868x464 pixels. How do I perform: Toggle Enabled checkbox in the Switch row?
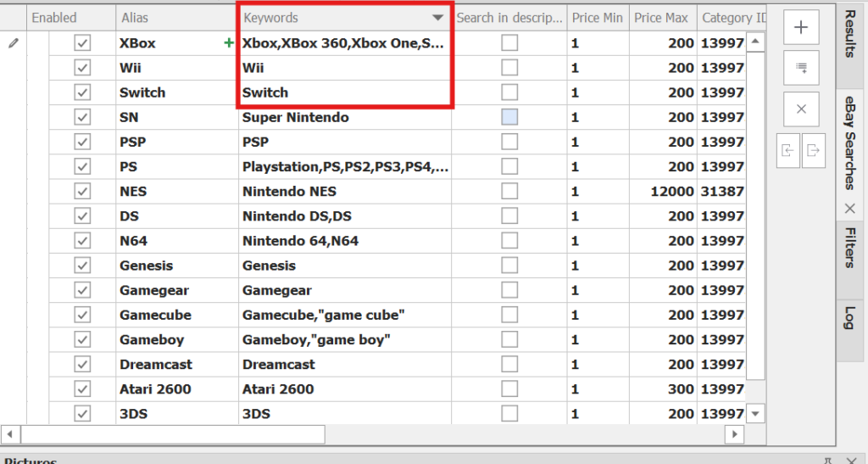point(82,92)
